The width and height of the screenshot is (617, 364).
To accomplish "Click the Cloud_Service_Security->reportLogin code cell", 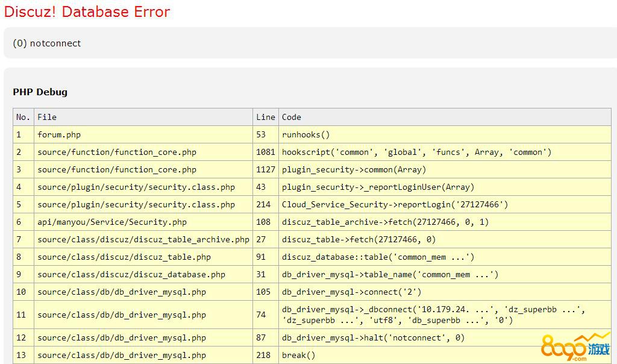I will [x=395, y=204].
